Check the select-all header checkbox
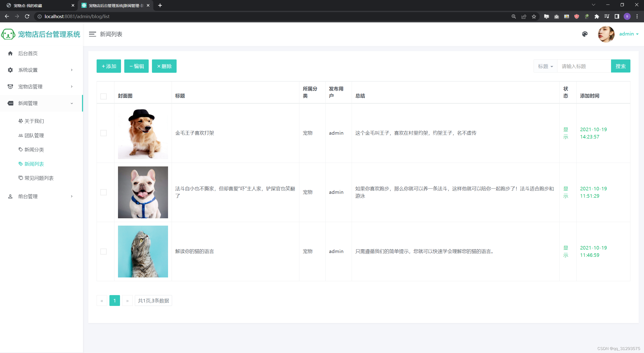Image resolution: width=644 pixels, height=353 pixels. 103,96
